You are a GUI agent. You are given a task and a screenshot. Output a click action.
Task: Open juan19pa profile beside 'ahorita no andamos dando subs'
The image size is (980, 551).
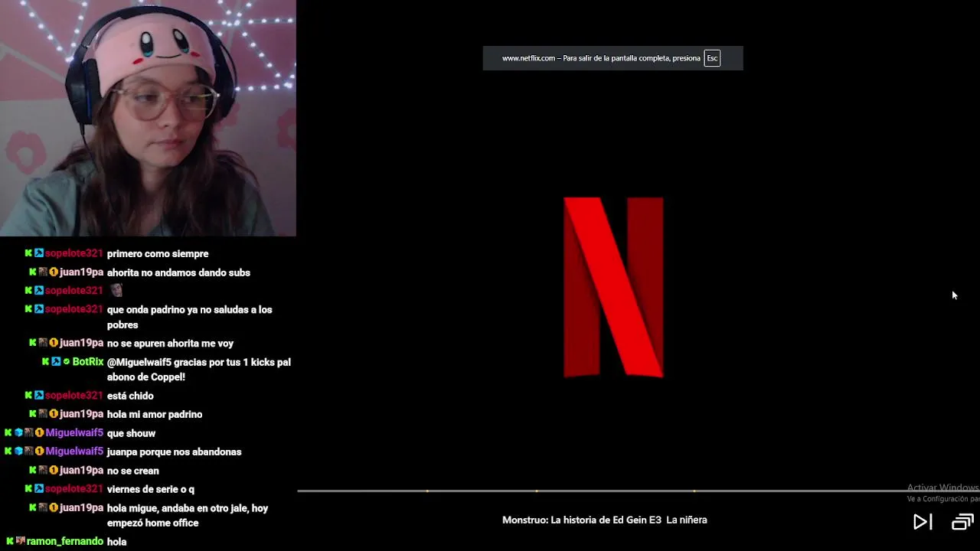click(81, 272)
